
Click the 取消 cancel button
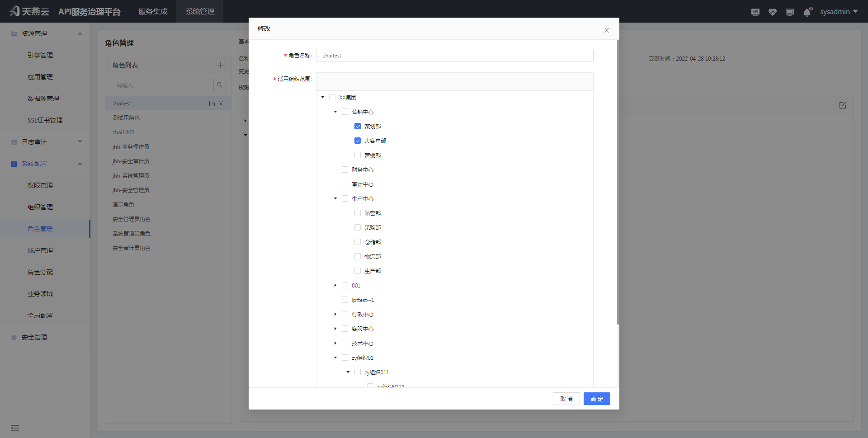(x=566, y=399)
